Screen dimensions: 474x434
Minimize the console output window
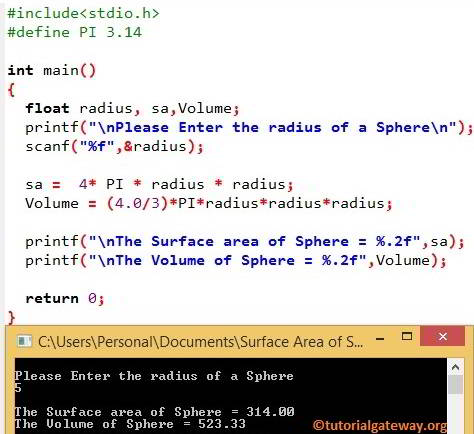click(380, 339)
